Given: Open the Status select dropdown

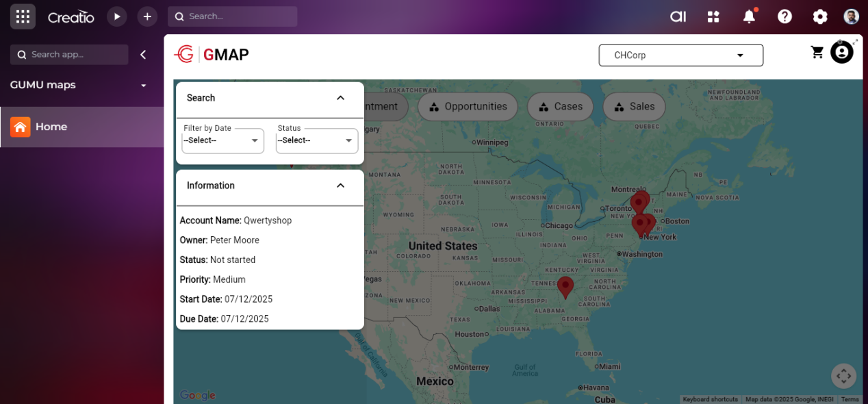Looking at the screenshot, I should (316, 140).
